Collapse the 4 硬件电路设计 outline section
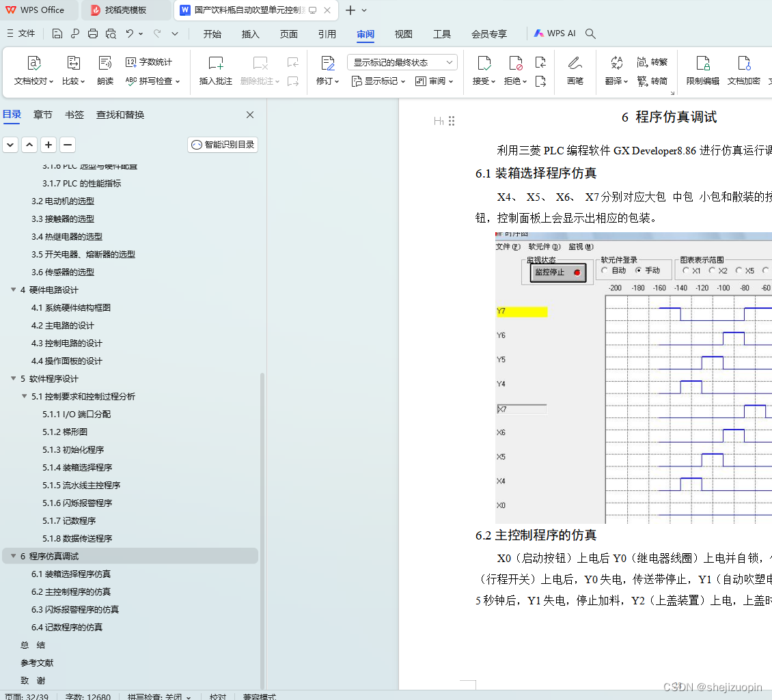This screenshot has width=772, height=700. [x=14, y=290]
